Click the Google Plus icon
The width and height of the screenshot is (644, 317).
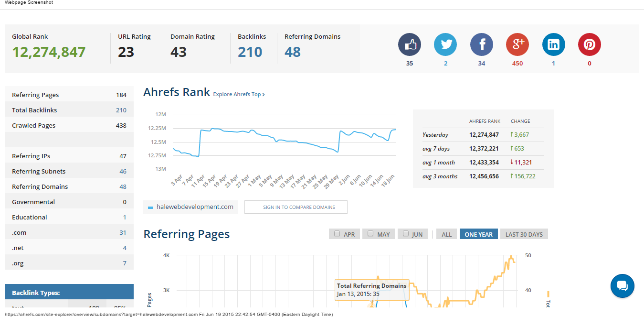pos(517,45)
